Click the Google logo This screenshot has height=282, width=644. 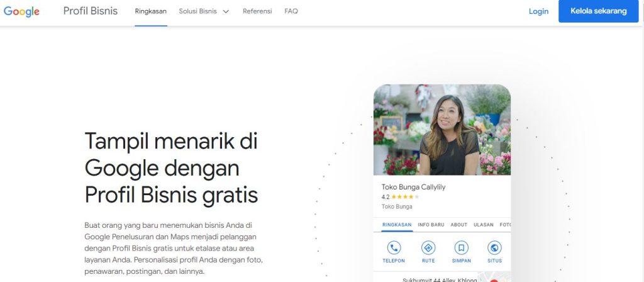[x=21, y=11]
